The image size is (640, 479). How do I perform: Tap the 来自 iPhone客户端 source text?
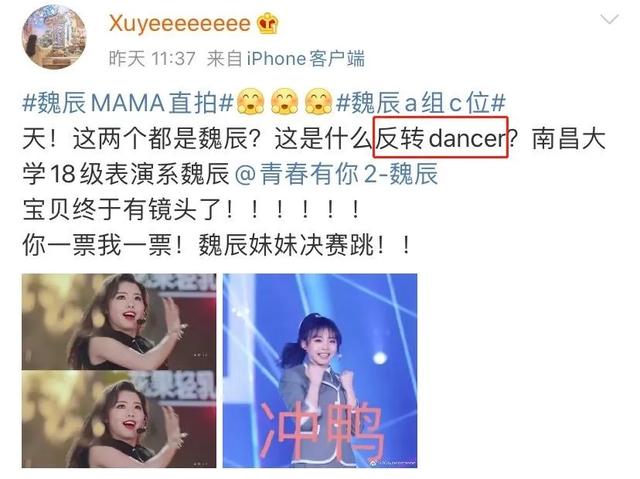(285, 59)
